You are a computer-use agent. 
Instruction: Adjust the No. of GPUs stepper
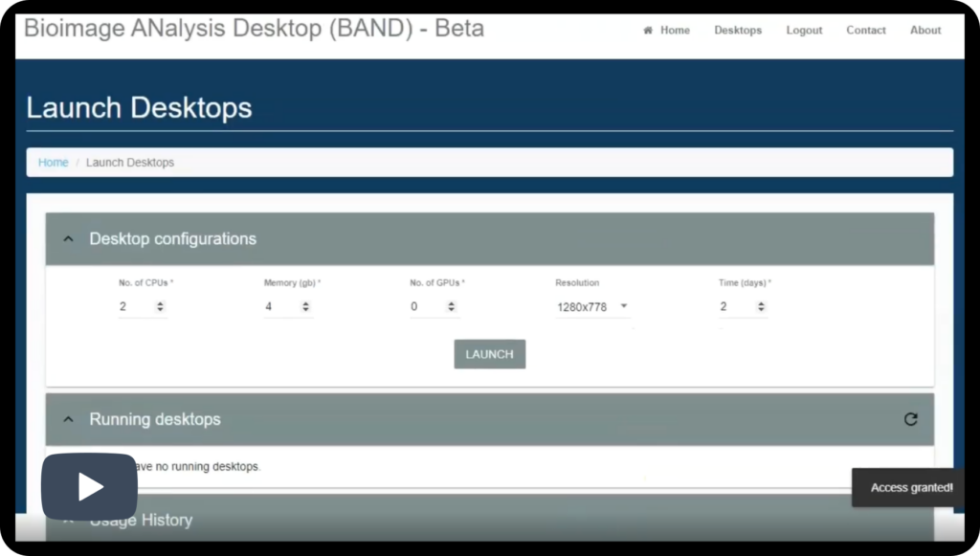point(451,307)
